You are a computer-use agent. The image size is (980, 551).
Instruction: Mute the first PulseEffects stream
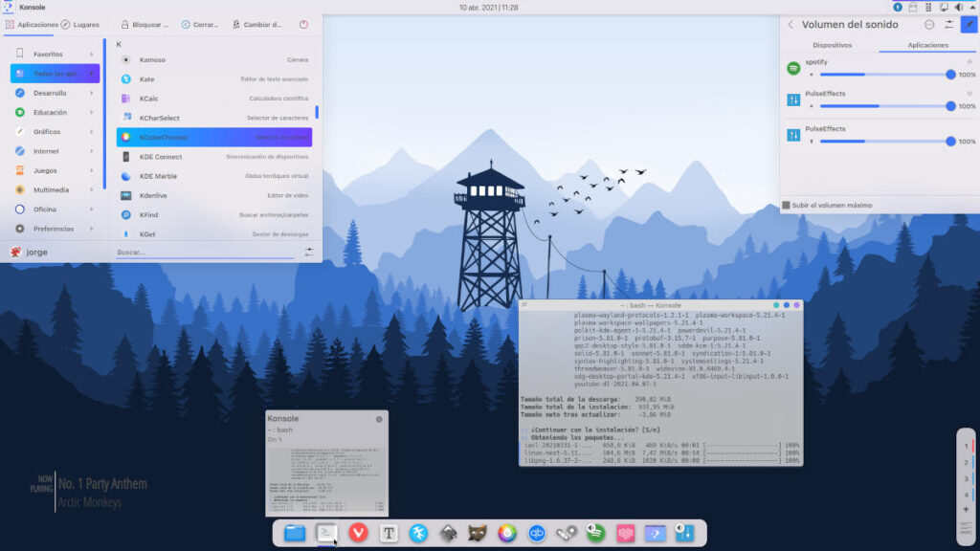812,106
